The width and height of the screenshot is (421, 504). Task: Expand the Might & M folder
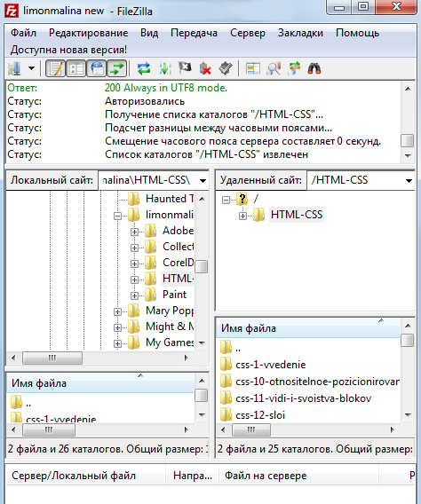pyautogui.click(x=118, y=327)
